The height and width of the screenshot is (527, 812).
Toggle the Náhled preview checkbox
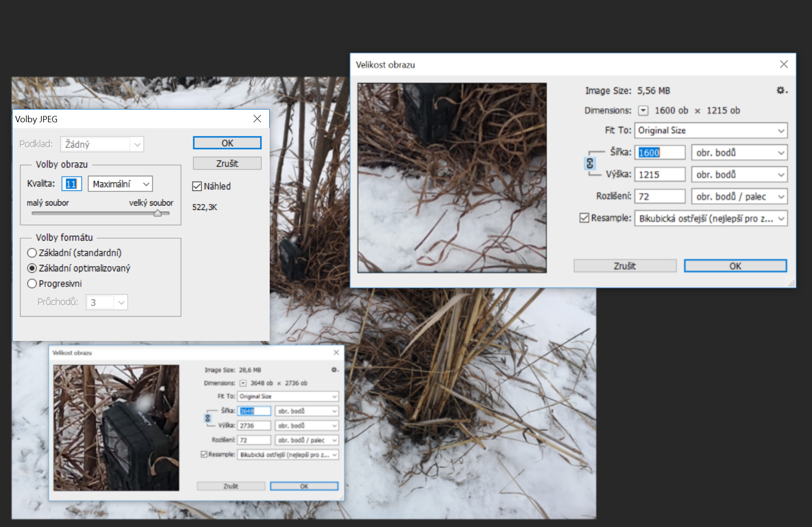click(197, 186)
